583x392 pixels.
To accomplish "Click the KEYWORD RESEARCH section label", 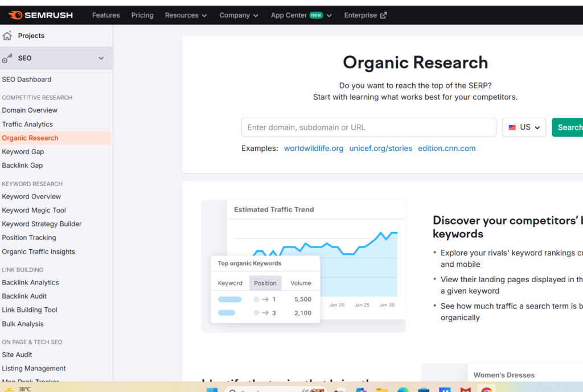I will (x=32, y=184).
